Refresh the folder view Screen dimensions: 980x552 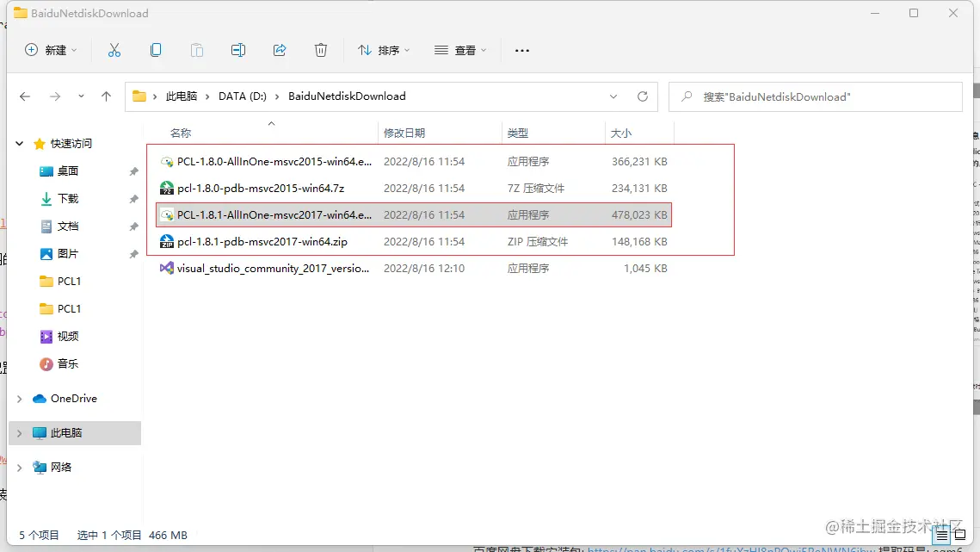(x=643, y=96)
